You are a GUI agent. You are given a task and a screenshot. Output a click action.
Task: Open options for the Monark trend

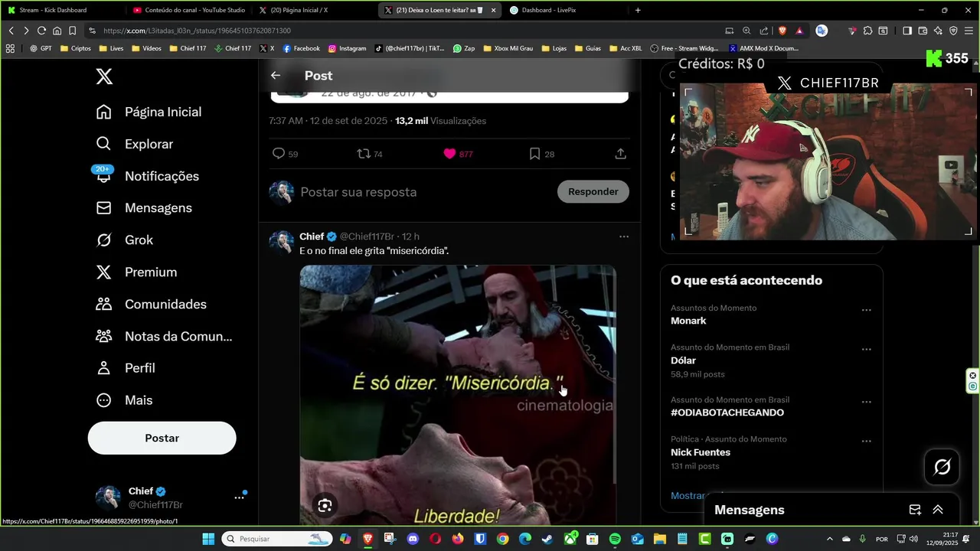point(867,311)
